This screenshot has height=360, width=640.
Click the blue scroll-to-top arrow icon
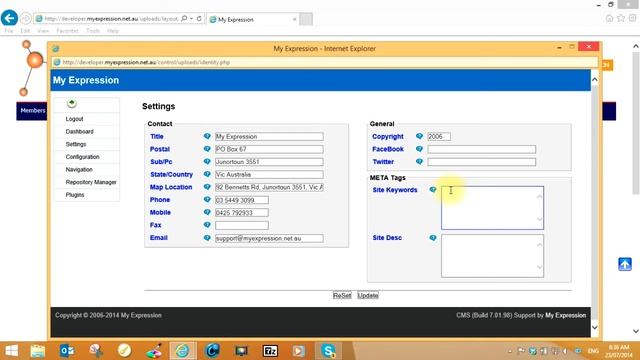click(x=624, y=264)
